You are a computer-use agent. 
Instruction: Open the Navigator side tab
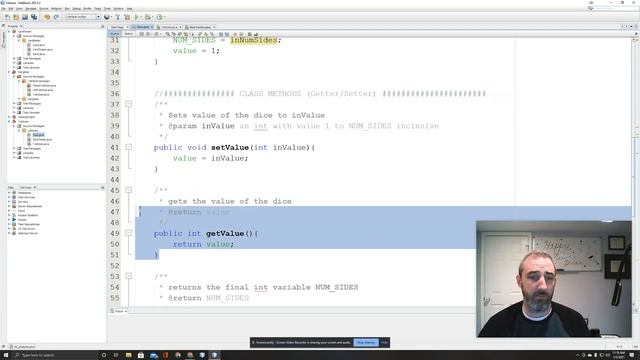click(3, 40)
